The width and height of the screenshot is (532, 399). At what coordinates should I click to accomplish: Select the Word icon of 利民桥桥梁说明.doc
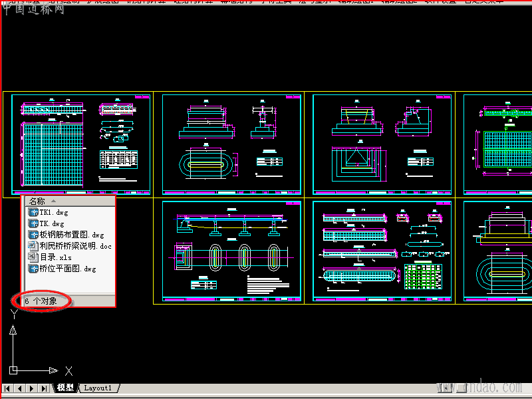pyautogui.click(x=33, y=246)
